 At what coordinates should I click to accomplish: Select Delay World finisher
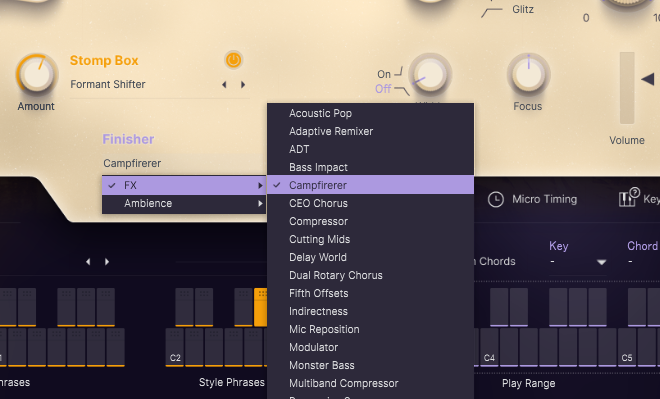coord(370,258)
